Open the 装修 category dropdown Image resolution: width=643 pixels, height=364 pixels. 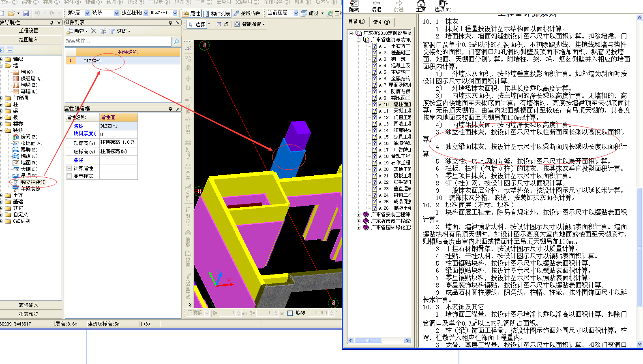pyautogui.click(x=116, y=13)
